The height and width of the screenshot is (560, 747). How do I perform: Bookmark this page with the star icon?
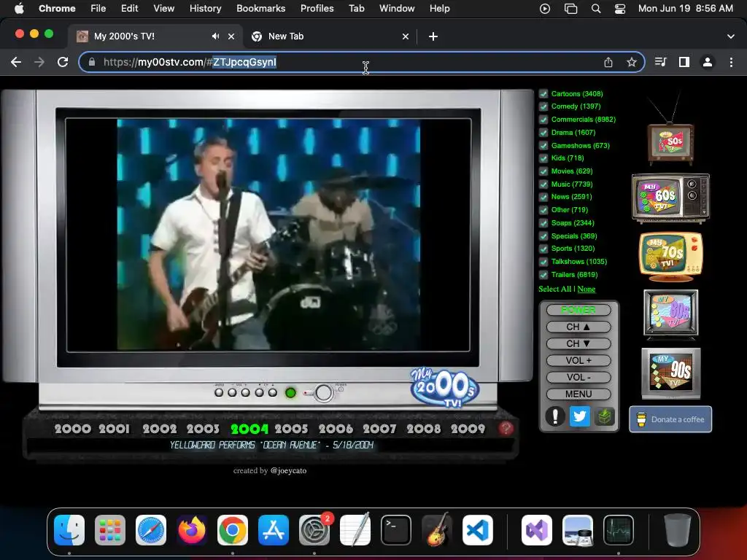(x=631, y=62)
